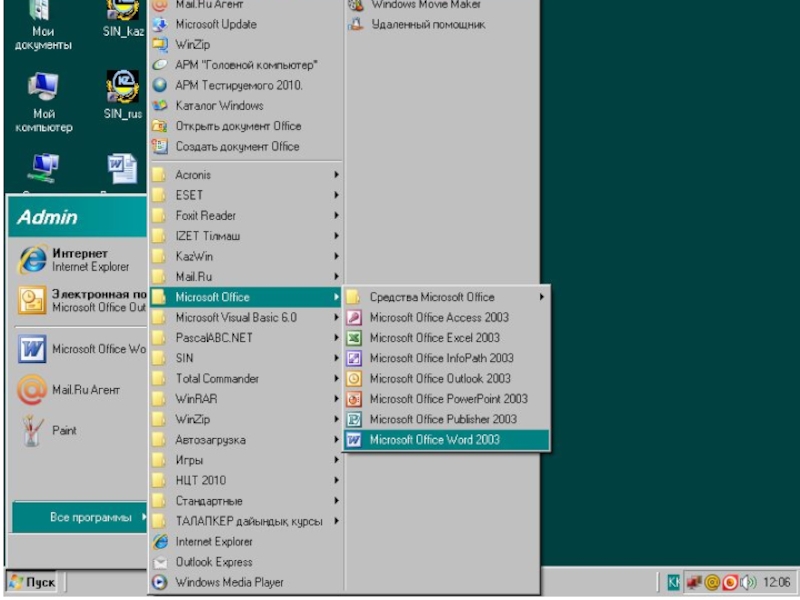
Task: Open Удаленный помощник entry
Action: click(442, 24)
